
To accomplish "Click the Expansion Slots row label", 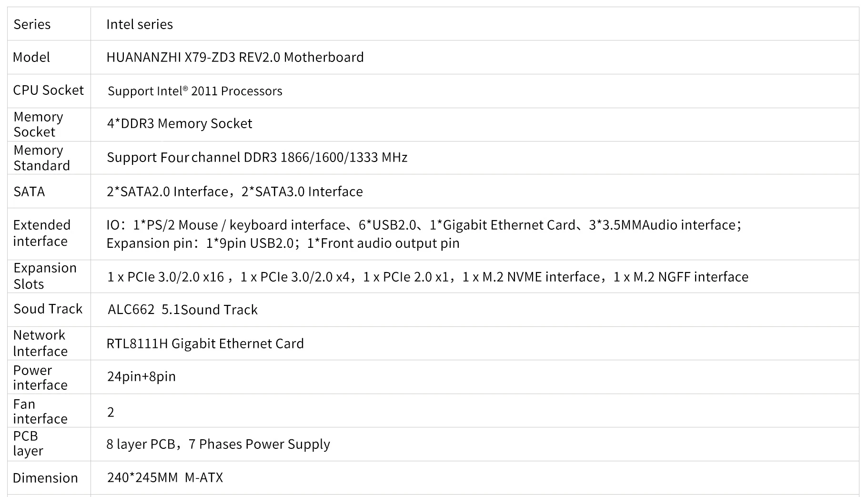I will 45,276.
